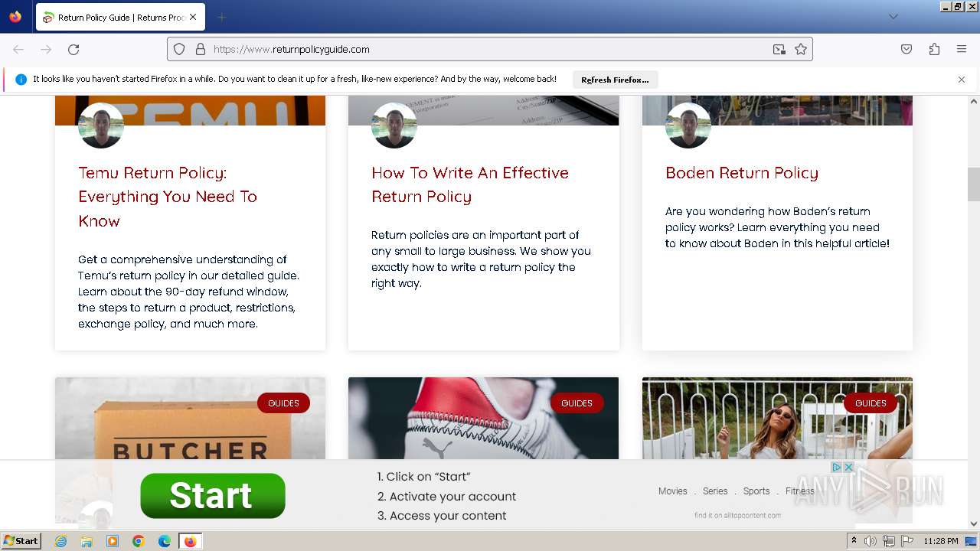Click GUIDES badge on Butcher box card
Image resolution: width=980 pixels, height=551 pixels.
(283, 403)
